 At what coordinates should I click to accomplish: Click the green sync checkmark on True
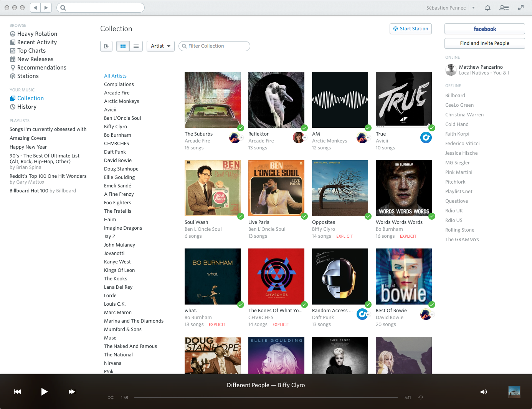(432, 128)
